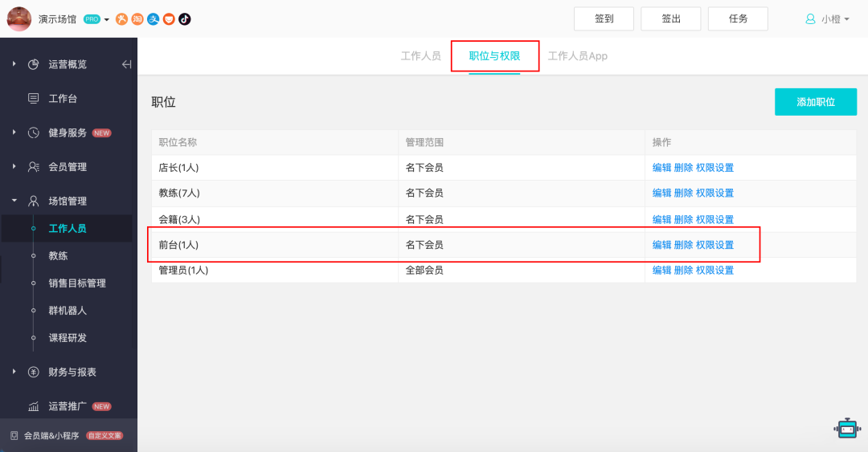Select 销售目标管理 in the sidebar
Viewport: 868px width, 452px height.
(x=77, y=283)
